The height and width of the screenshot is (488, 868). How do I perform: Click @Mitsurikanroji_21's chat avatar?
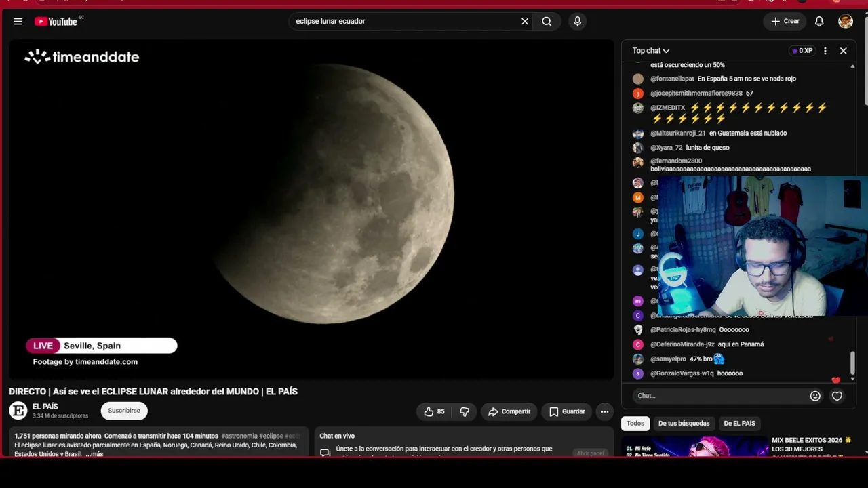[x=638, y=134]
